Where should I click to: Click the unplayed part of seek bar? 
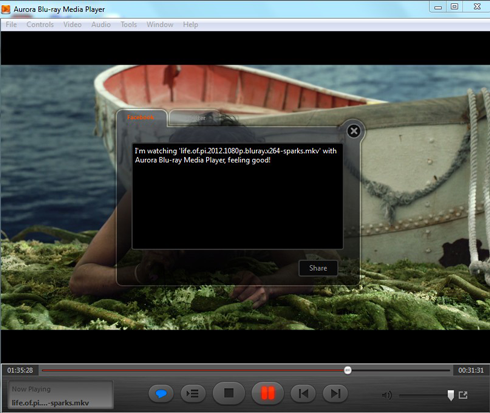[401, 370]
